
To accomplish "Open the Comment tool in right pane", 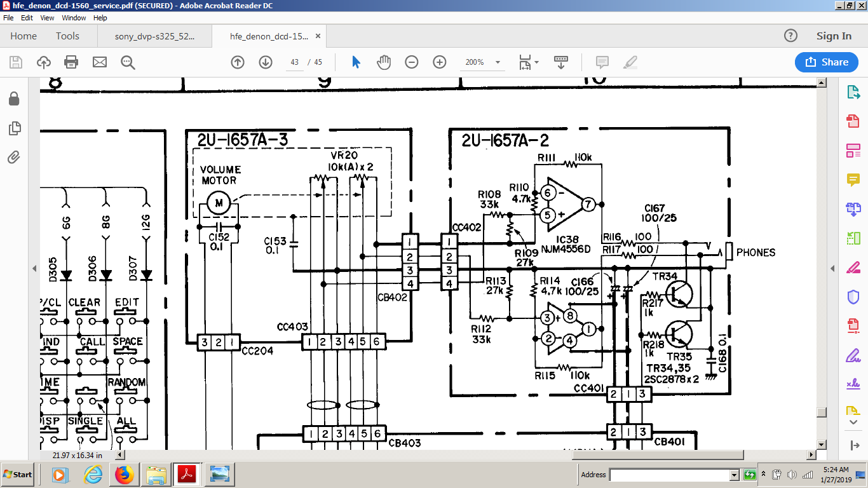I will (x=853, y=180).
